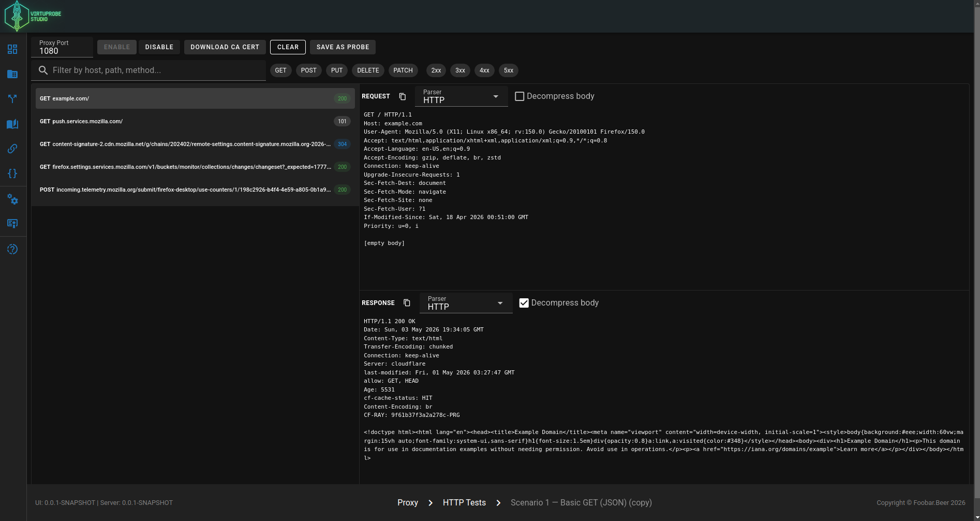The image size is (980, 521).
Task: Select the GET example.com/ request row
Action: point(195,98)
